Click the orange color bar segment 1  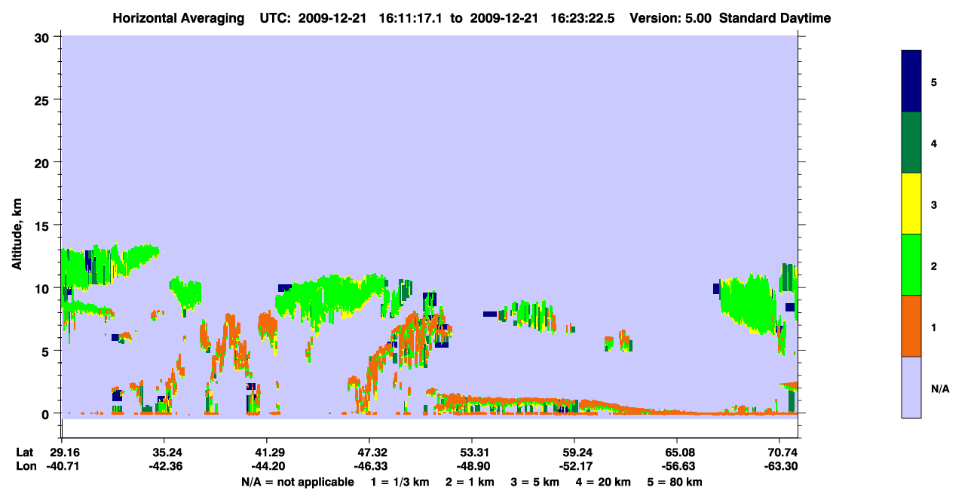pyautogui.click(x=911, y=326)
